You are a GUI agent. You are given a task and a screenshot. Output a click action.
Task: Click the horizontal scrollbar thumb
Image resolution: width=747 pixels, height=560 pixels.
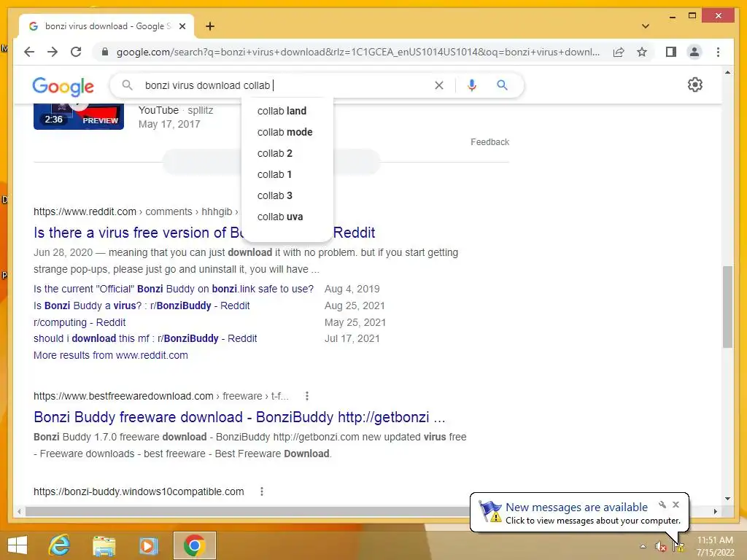point(248,511)
